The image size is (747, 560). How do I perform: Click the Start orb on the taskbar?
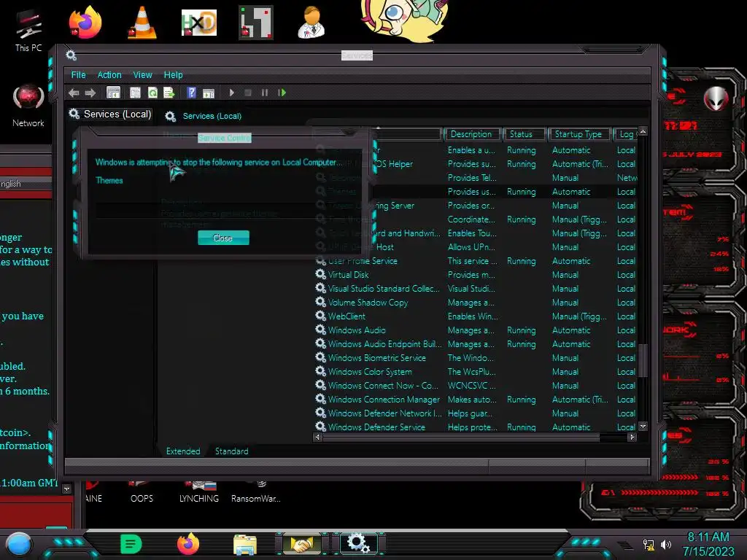click(x=19, y=544)
